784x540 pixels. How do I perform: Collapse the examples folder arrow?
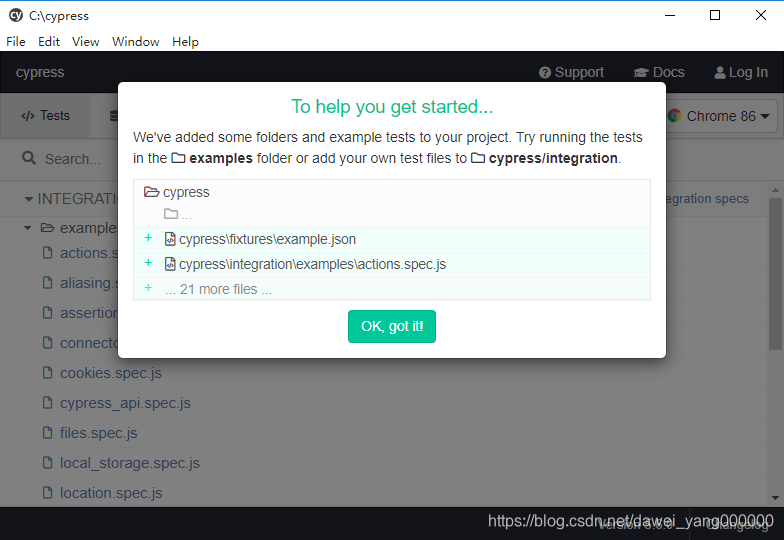28,228
